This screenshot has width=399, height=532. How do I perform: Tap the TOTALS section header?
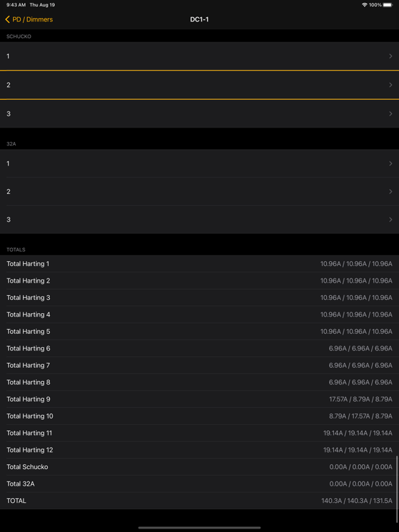pyautogui.click(x=16, y=249)
